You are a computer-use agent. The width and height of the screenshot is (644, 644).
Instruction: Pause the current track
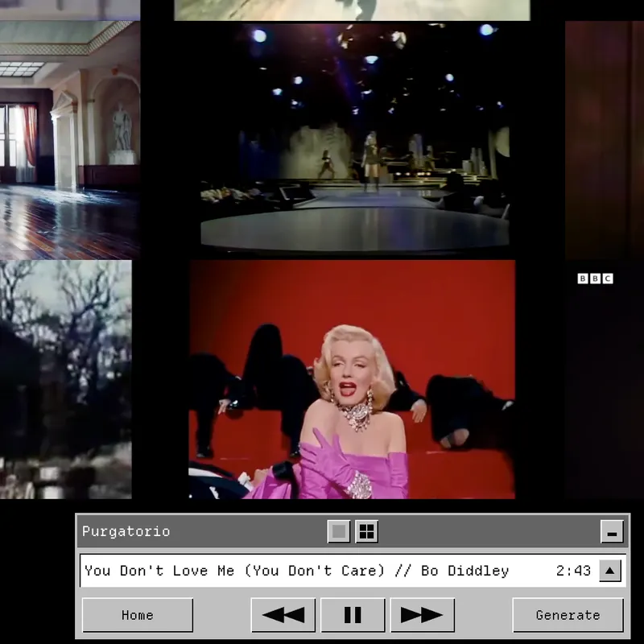(353, 615)
